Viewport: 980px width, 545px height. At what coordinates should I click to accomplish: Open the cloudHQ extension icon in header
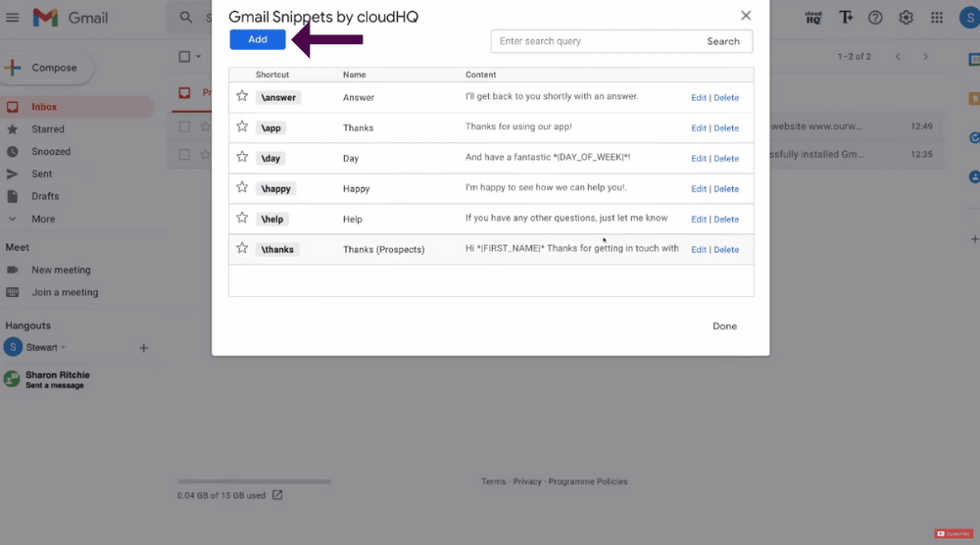coord(813,18)
